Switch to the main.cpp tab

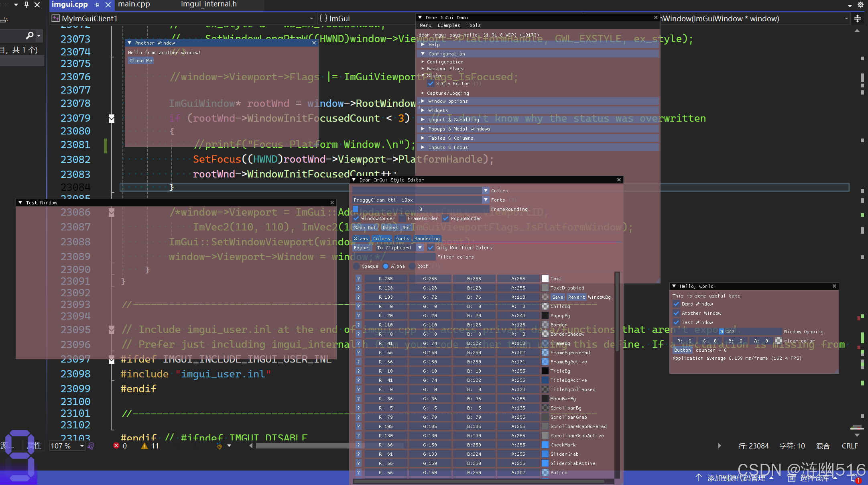[134, 4]
